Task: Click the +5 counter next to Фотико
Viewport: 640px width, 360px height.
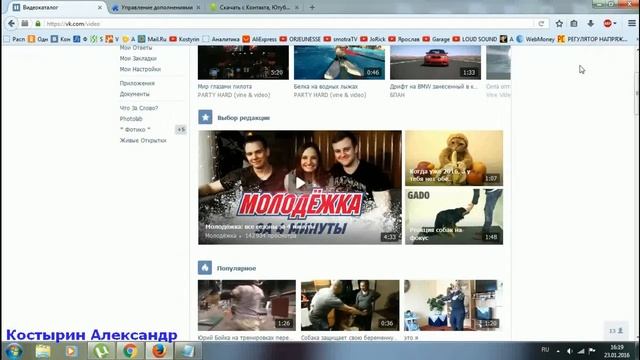Action: [180, 129]
